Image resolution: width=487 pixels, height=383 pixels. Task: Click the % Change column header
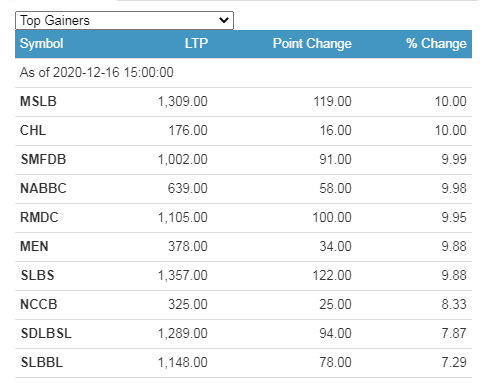[436, 44]
